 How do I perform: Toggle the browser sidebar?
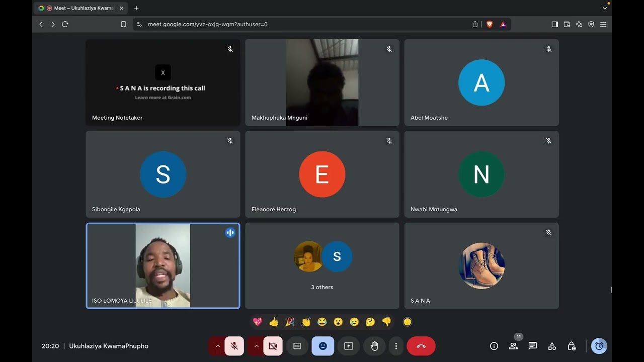coord(554,24)
